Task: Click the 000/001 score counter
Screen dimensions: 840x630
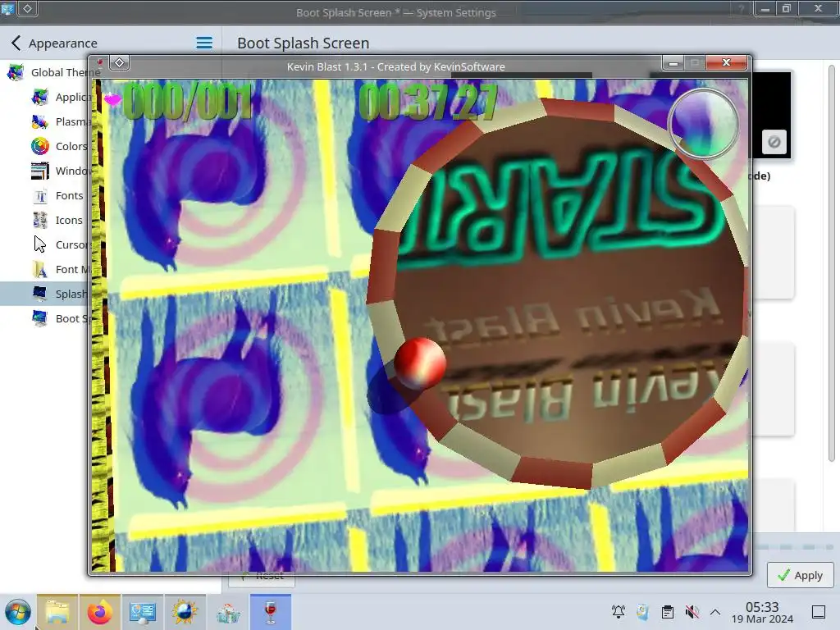Action: [188, 102]
